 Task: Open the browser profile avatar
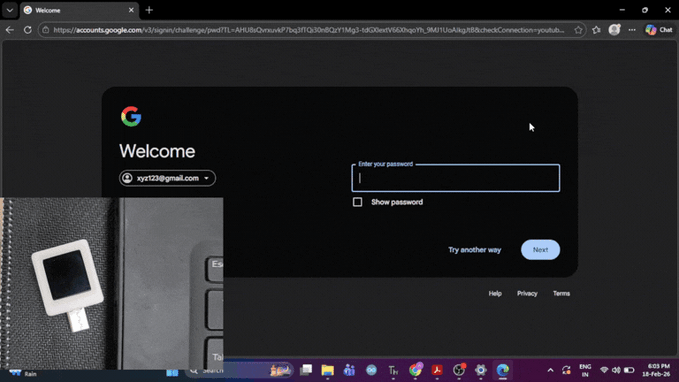click(x=614, y=29)
